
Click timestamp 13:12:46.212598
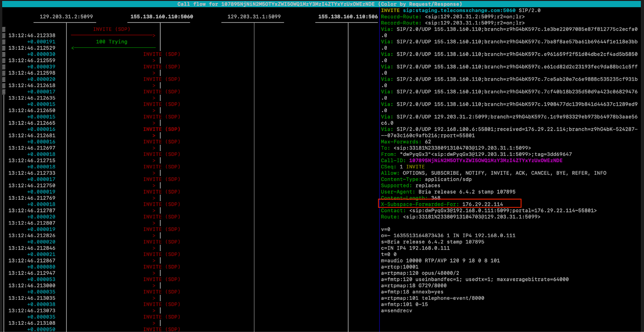click(32, 73)
